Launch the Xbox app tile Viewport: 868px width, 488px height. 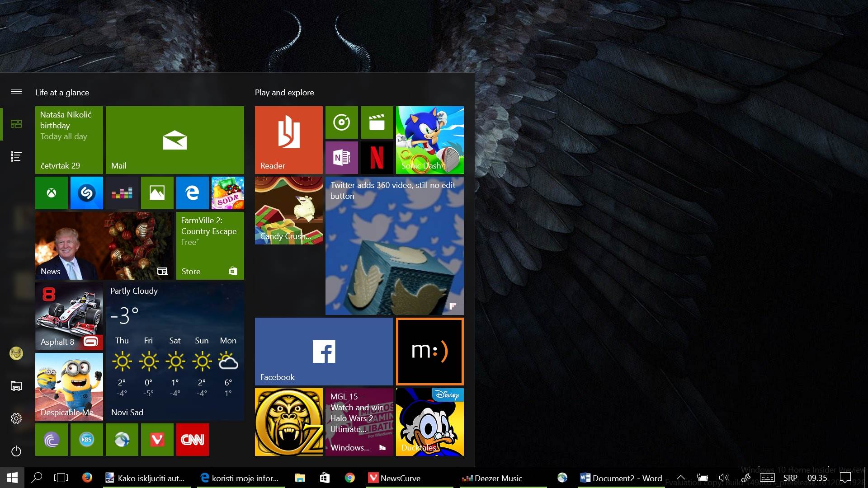pos(52,193)
